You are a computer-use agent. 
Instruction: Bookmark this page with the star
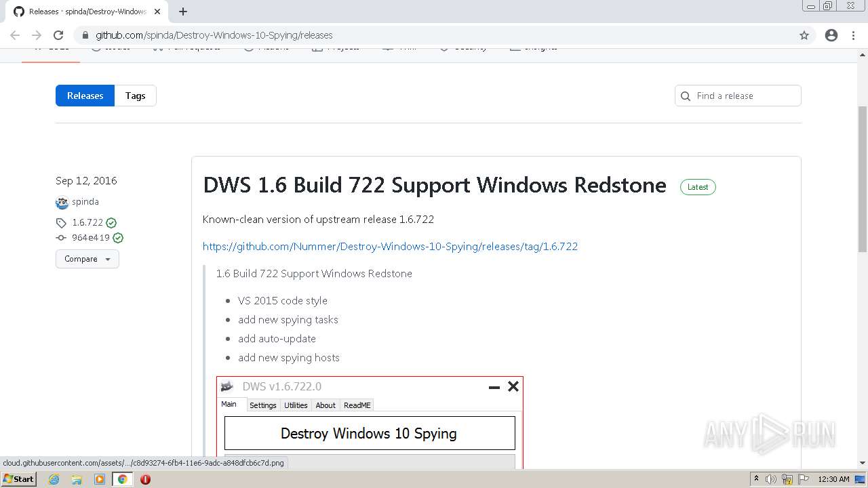[804, 35]
